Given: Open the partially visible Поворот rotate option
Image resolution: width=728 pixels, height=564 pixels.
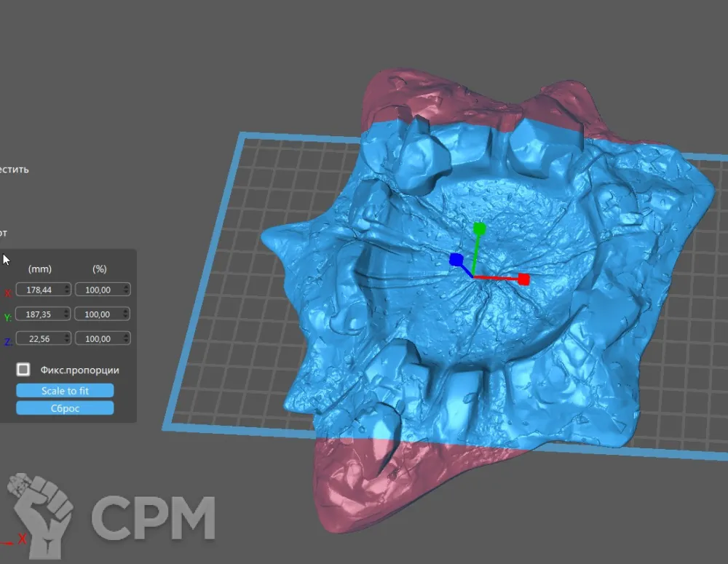Looking at the screenshot, I should tap(4, 233).
